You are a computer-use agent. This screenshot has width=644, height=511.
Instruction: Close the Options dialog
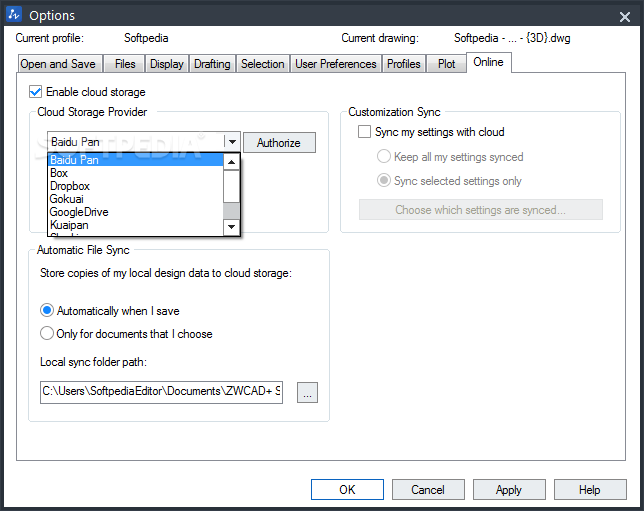[625, 17]
